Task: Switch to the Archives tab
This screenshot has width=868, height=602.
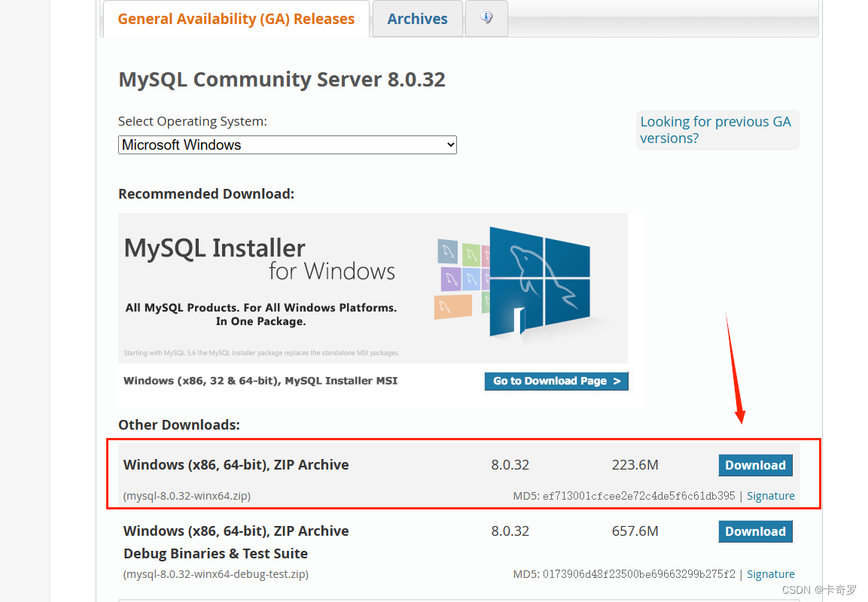Action: coord(417,19)
